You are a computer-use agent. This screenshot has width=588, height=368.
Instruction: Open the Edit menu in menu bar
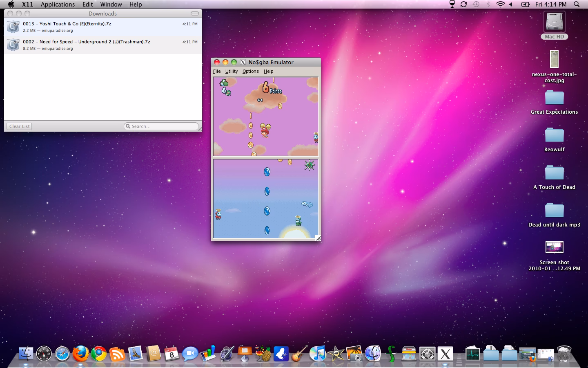pos(87,4)
